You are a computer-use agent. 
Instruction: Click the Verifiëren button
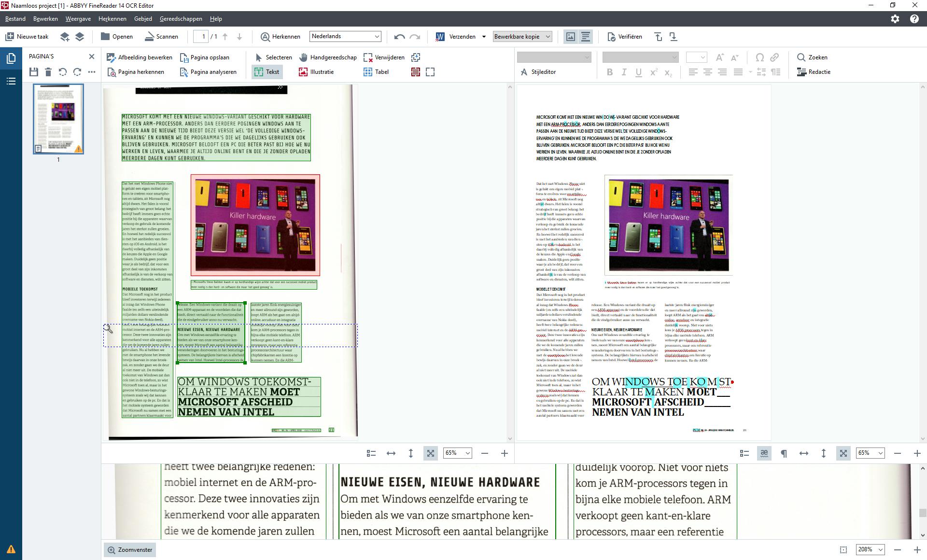tap(624, 37)
